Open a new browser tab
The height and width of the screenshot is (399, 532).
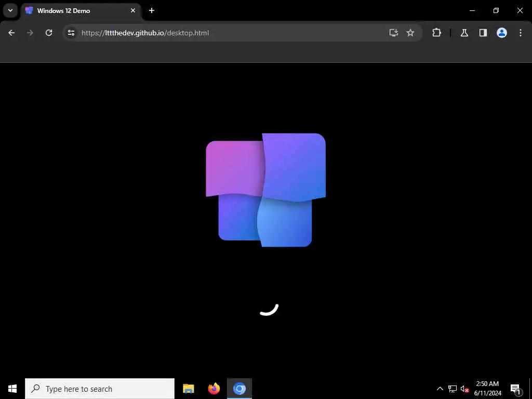click(152, 10)
